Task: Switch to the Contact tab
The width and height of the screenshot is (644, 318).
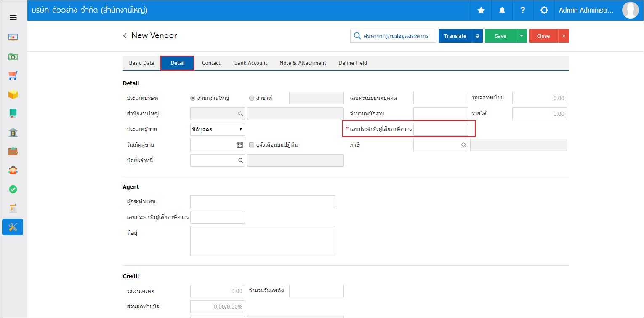Action: (211, 63)
